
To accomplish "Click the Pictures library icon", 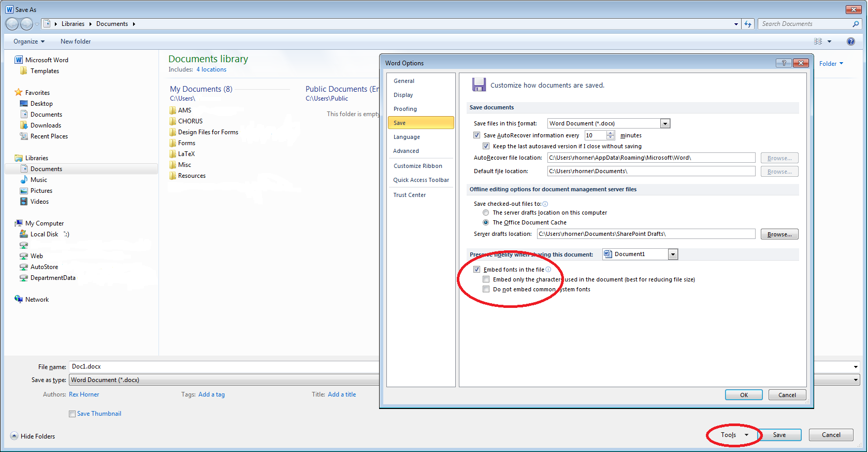I will [x=24, y=191].
